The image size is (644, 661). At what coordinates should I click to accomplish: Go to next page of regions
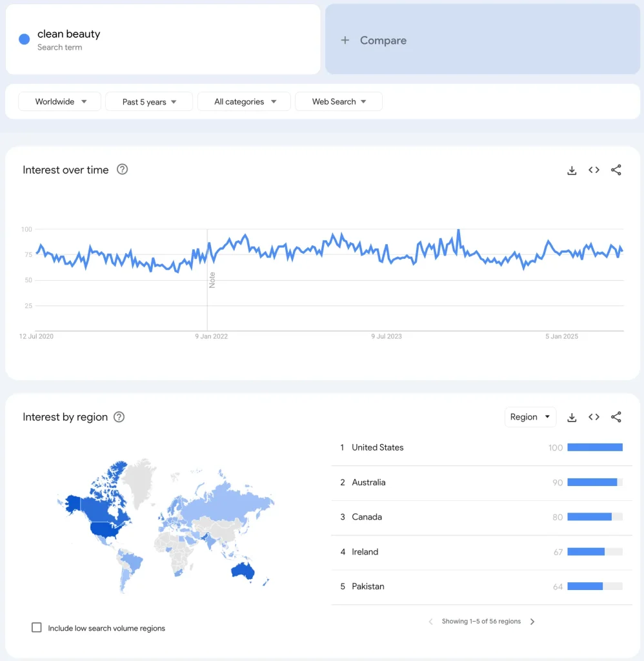pos(532,622)
